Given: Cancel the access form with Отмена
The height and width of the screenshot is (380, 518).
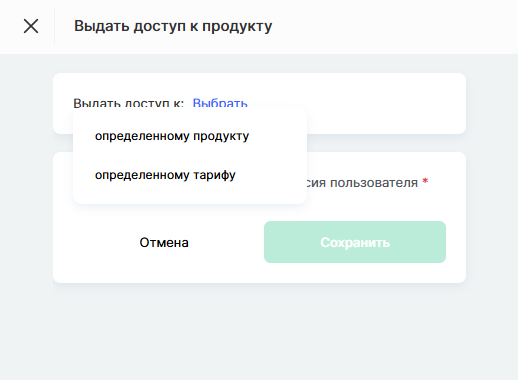Looking at the screenshot, I should pyautogui.click(x=164, y=242).
